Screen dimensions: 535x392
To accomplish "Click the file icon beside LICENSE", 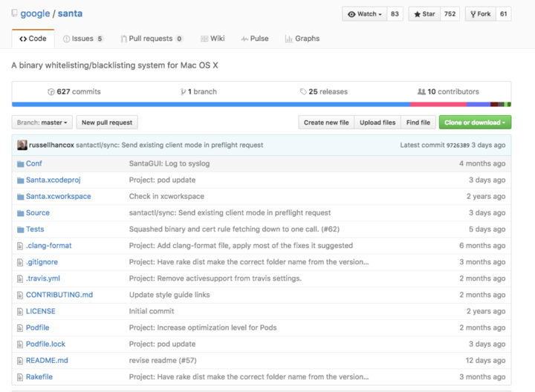I will [x=20, y=311].
